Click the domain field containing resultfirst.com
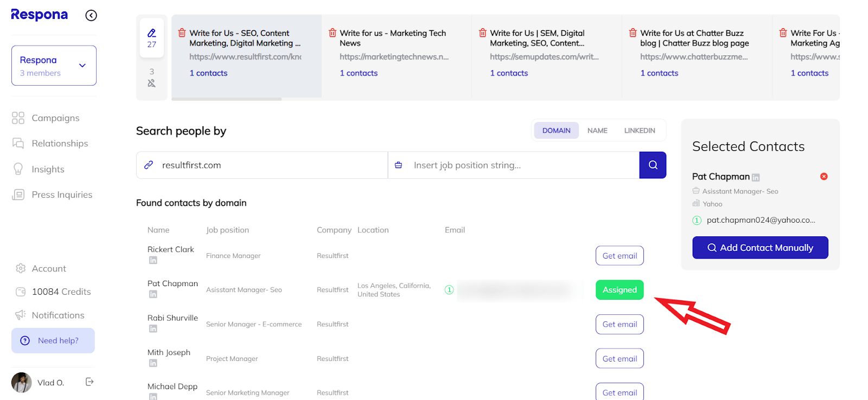The width and height of the screenshot is (868, 400). (262, 165)
